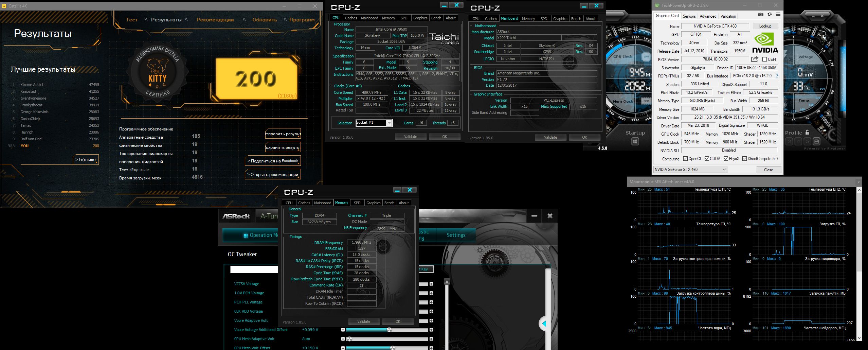Viewport: 868px width, 350px height.
Task: Click the MEM chip icon on the Afterburner gauge
Action: 646,101
